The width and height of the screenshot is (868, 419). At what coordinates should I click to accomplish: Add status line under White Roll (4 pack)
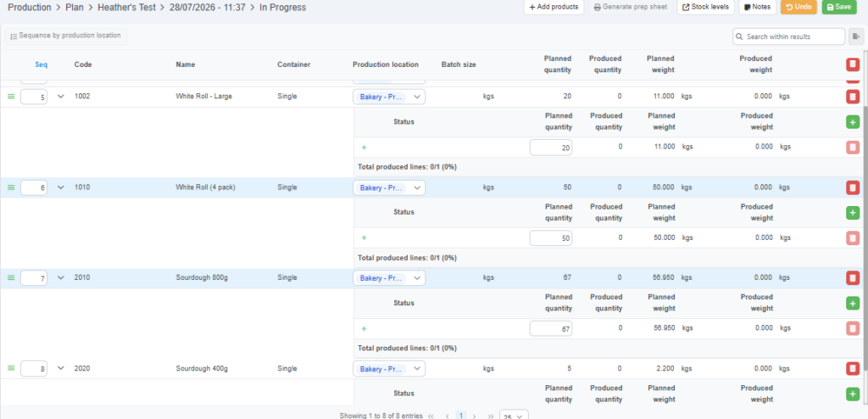pyautogui.click(x=853, y=212)
